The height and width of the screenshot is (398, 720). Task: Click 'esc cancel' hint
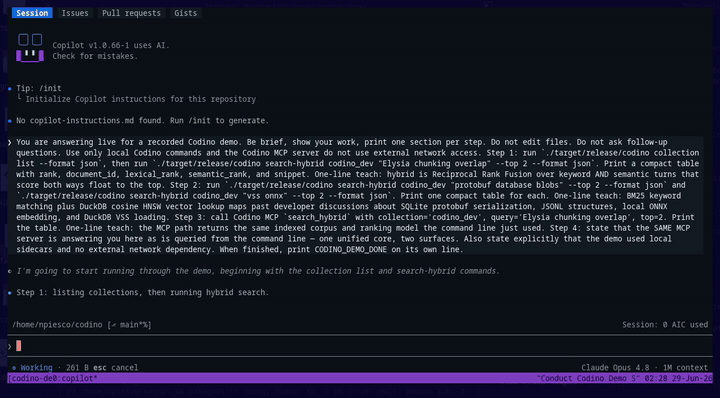115,368
